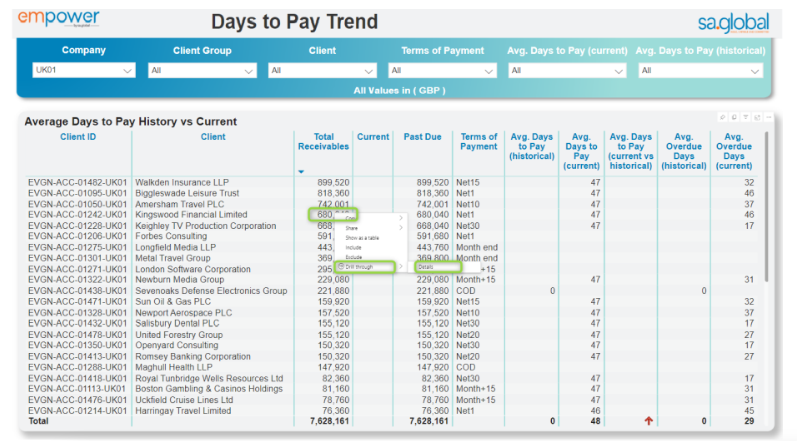Sort by the Client ID column header
797x441 pixels.
pyautogui.click(x=78, y=137)
